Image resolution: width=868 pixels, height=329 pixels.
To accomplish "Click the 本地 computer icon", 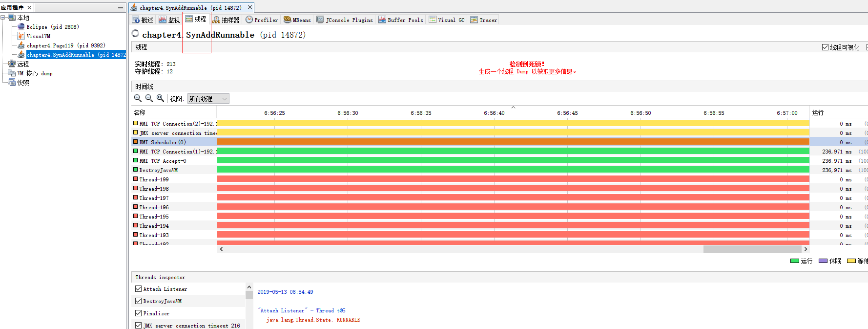I will click(12, 18).
